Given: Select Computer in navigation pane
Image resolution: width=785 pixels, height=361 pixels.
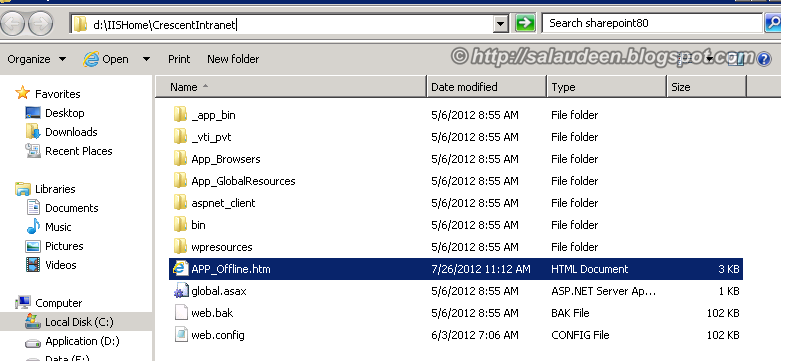Looking at the screenshot, I should (x=59, y=303).
